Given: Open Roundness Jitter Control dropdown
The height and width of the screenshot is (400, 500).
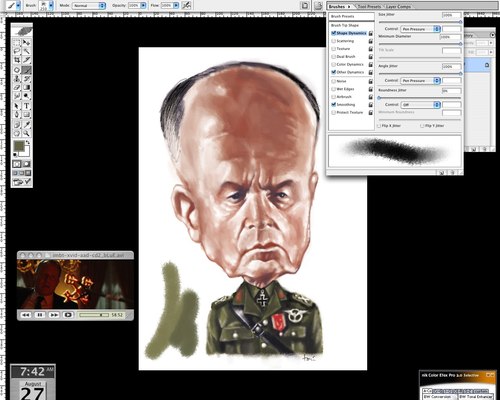Looking at the screenshot, I should click(x=421, y=105).
